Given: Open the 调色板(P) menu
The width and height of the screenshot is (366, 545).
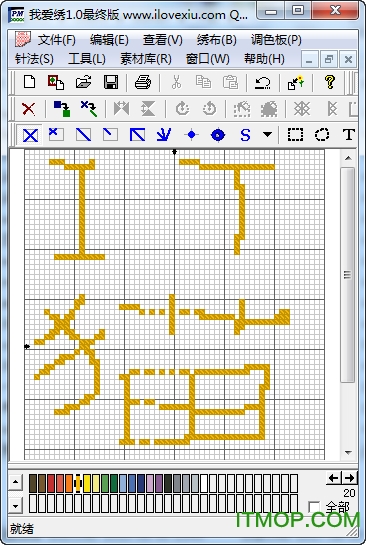Looking at the screenshot, I should [276, 40].
